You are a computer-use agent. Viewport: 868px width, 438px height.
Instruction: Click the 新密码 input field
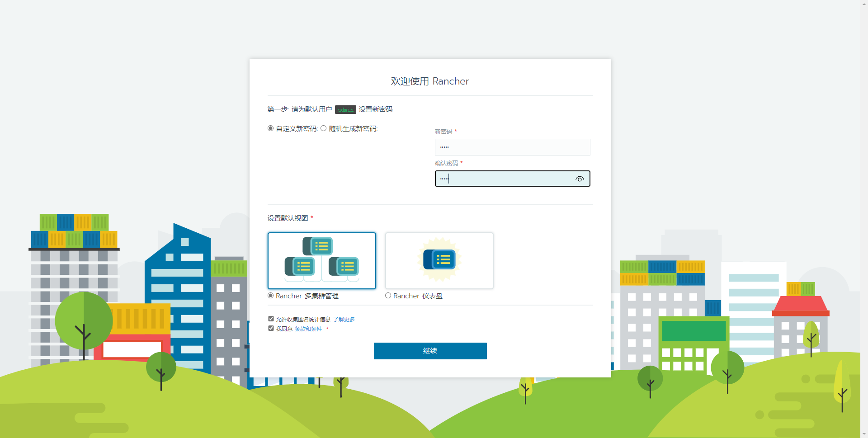512,147
